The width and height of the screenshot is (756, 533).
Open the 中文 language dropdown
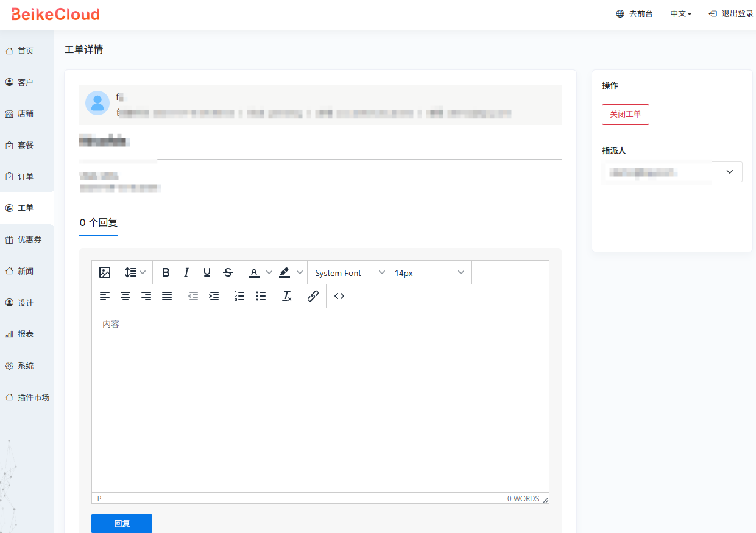click(x=680, y=13)
